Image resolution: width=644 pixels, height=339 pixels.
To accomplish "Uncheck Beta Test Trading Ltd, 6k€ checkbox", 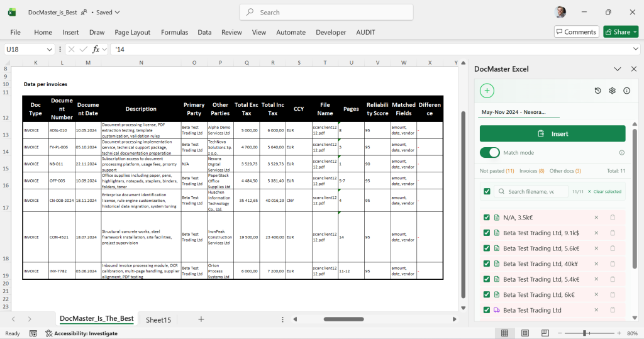I will [x=487, y=294].
